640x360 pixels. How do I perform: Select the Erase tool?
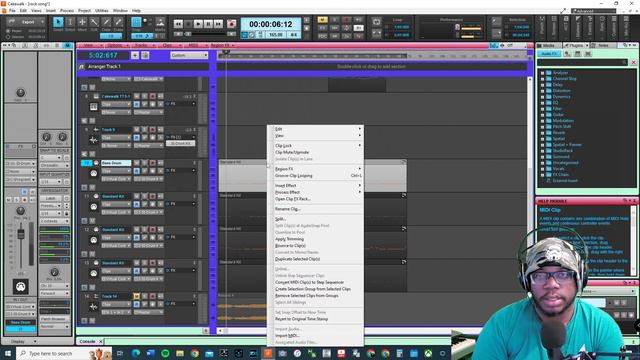point(118,22)
